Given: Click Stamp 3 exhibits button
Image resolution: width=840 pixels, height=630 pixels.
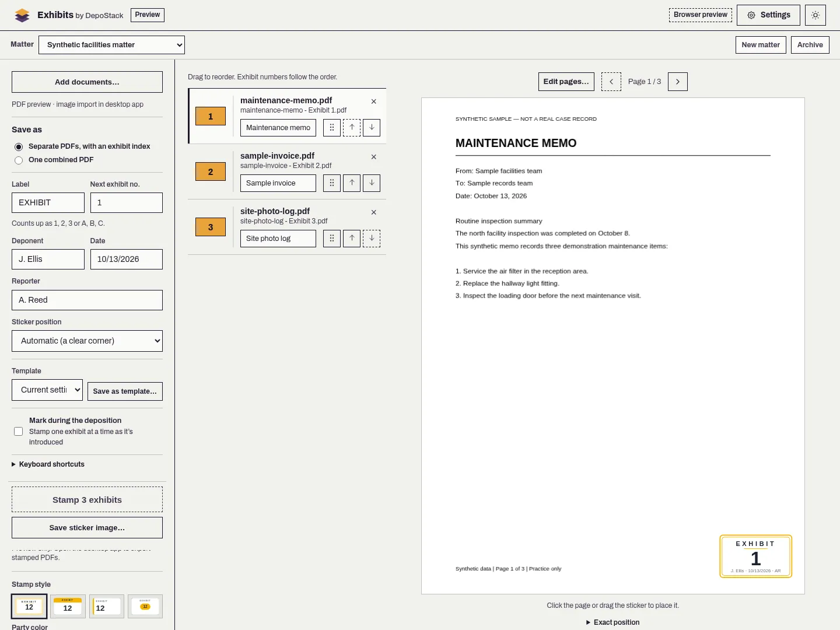Looking at the screenshot, I should (x=87, y=500).
